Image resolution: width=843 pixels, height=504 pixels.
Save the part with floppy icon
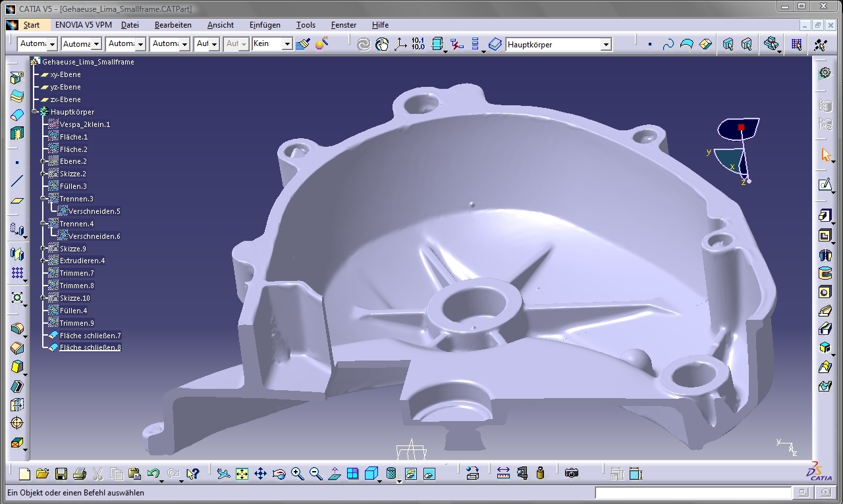pyautogui.click(x=61, y=474)
